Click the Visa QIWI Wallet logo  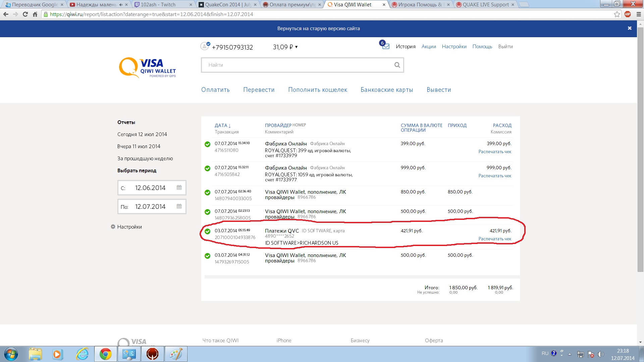(148, 68)
